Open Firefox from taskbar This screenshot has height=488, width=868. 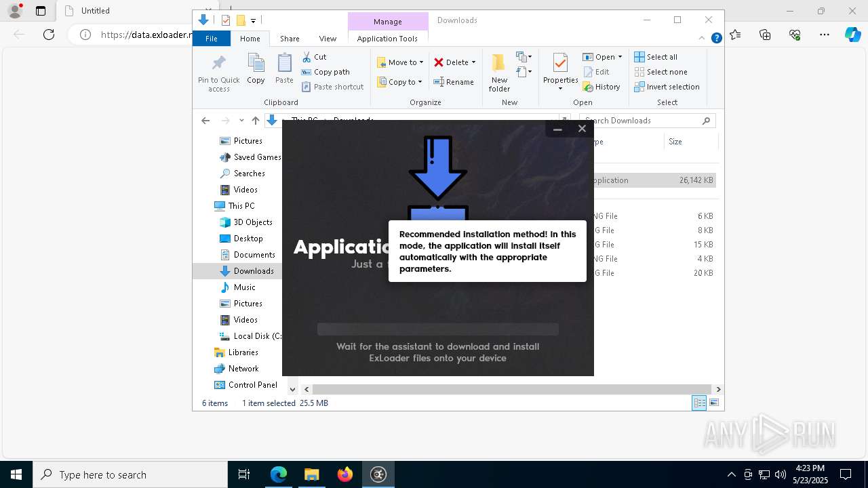[x=345, y=474]
